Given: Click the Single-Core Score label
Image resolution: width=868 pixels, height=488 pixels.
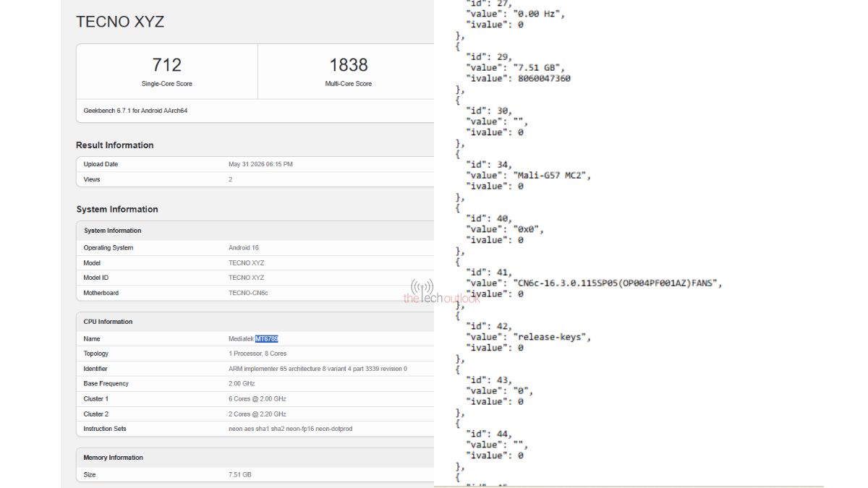Looking at the screenshot, I should [x=166, y=84].
